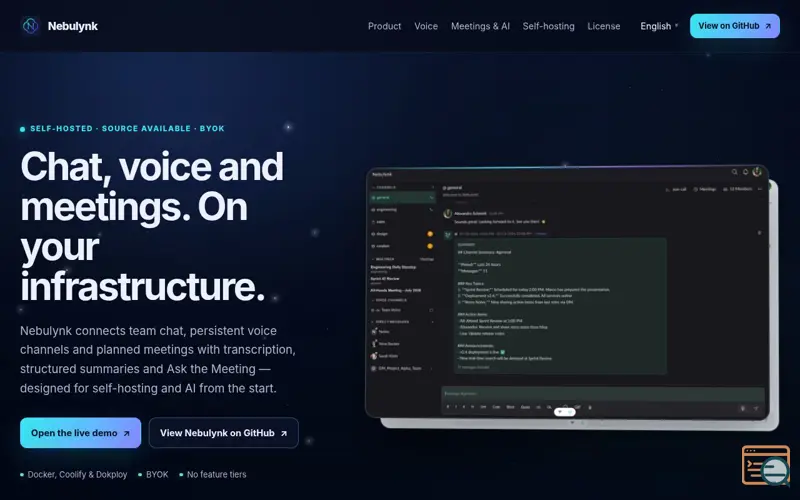Viewport: 800px width, 500px height.
Task: Open the English language dropdown
Action: pos(659,26)
